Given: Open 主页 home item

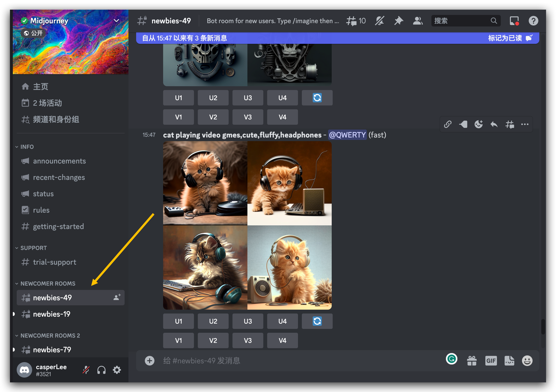Looking at the screenshot, I should (70, 86).
